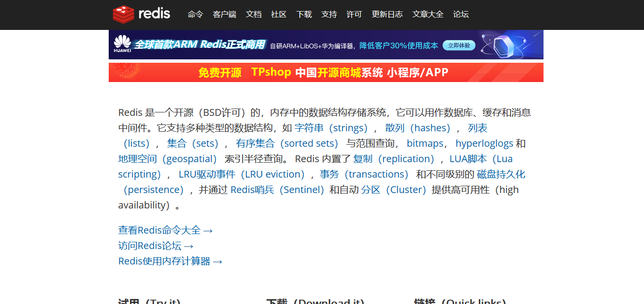The height and width of the screenshot is (304, 644).
Task: Open the 命令 menu item
Action: (196, 14)
